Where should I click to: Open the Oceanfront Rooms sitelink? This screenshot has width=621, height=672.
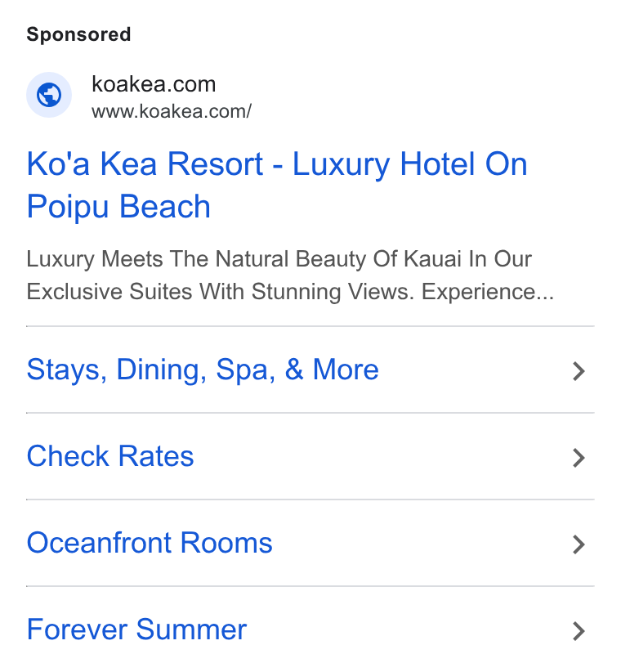310,543
